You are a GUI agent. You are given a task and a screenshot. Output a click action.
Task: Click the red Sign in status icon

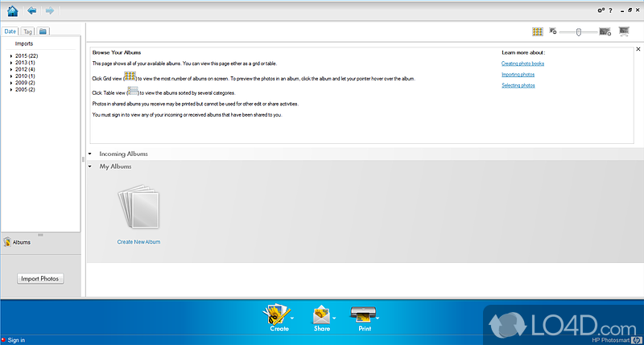point(3,339)
